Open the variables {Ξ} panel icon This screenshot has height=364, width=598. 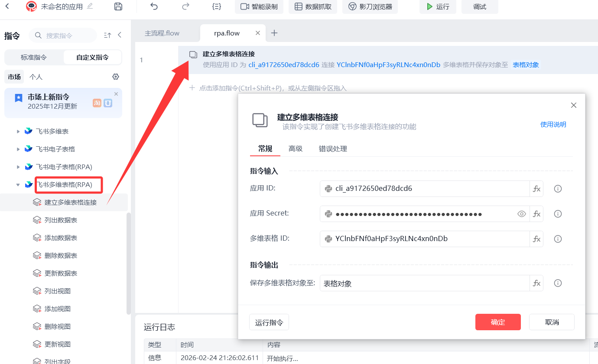217,6
